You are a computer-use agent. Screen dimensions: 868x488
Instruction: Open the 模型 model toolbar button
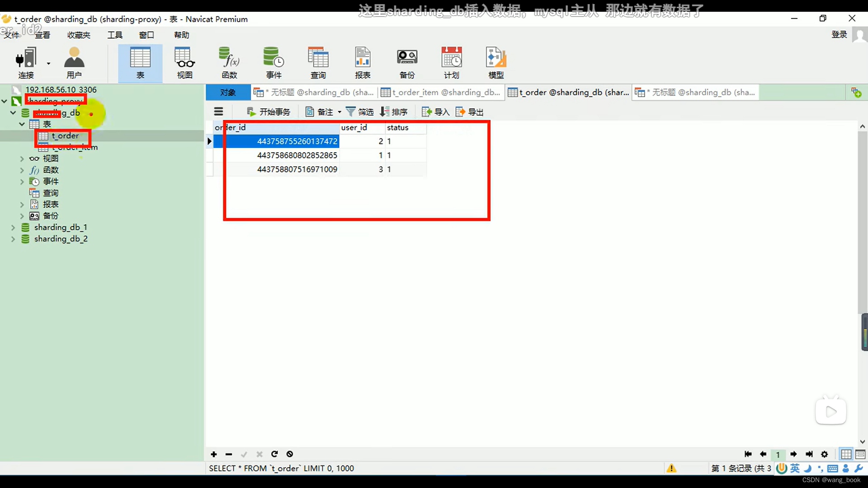pyautogui.click(x=496, y=63)
